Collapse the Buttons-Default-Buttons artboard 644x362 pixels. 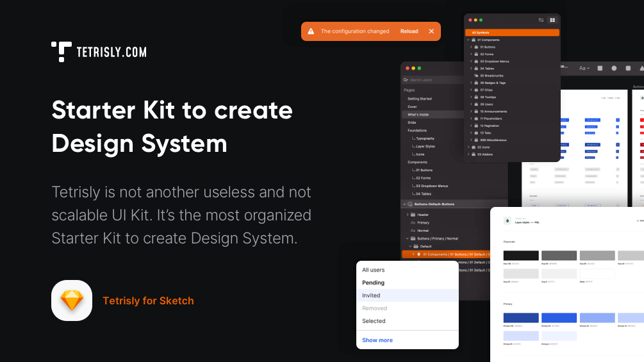(x=404, y=204)
